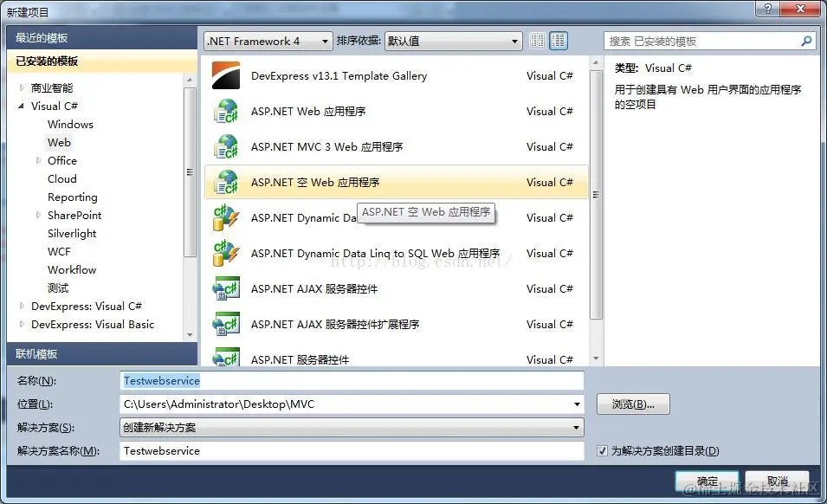Open the 位置 path dropdown arrow
827x504 pixels.
pos(577,404)
